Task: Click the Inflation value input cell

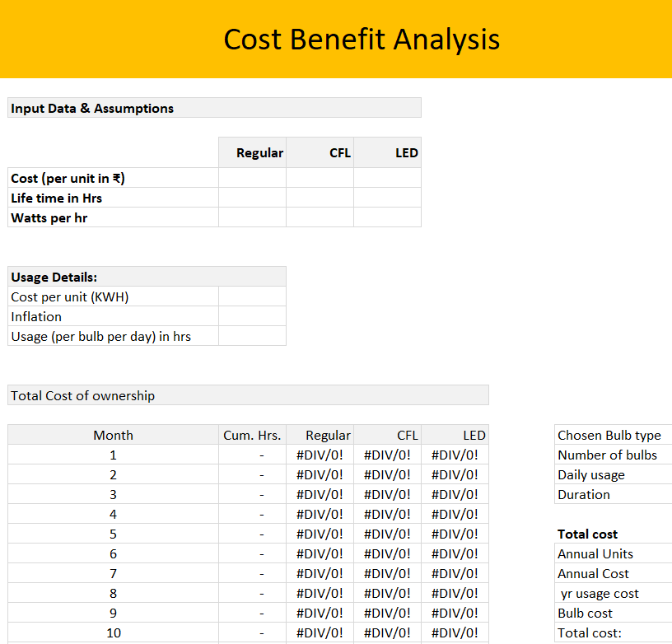Action: pos(252,316)
